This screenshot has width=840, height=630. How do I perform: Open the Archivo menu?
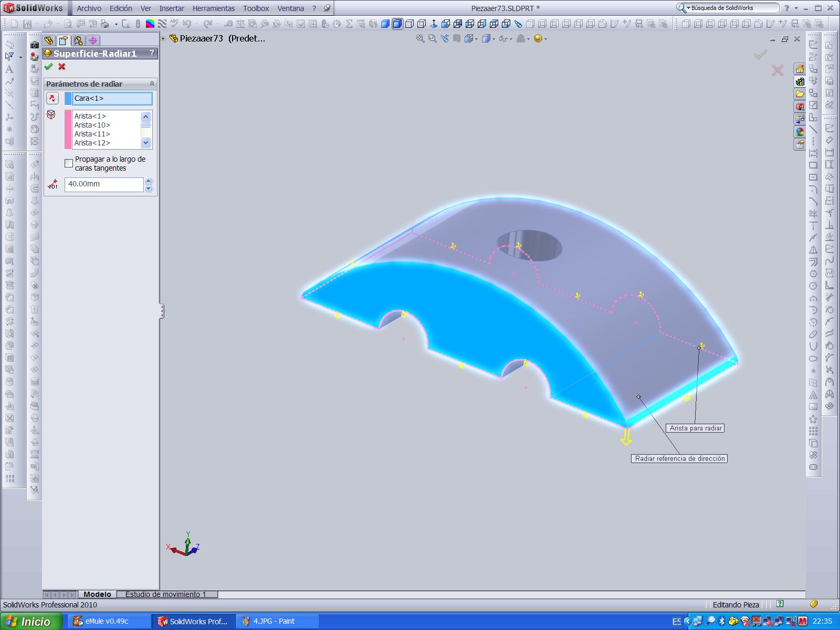[x=89, y=8]
